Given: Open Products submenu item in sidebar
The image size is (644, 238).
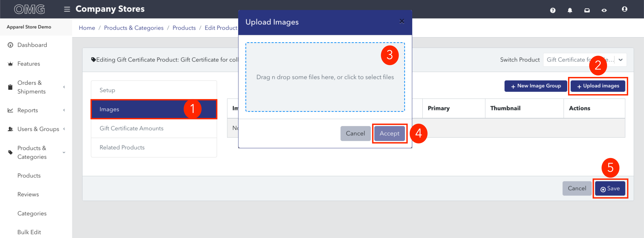Looking at the screenshot, I should [29, 176].
